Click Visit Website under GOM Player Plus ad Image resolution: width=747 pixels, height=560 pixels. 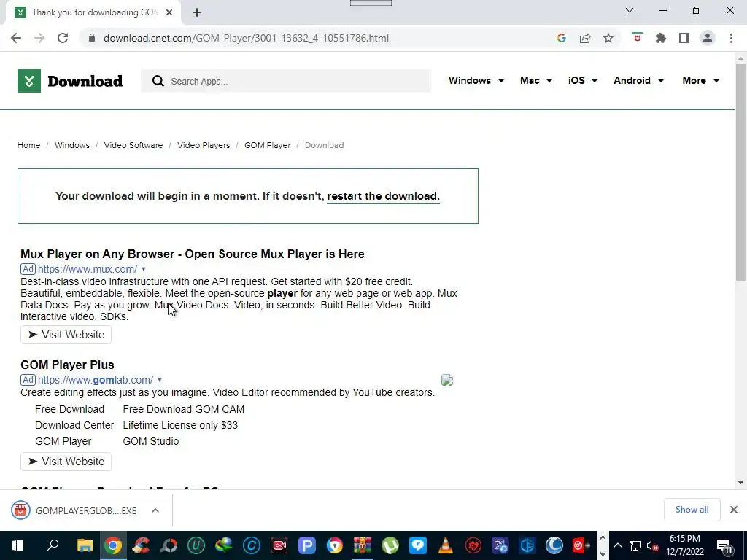pos(66,462)
